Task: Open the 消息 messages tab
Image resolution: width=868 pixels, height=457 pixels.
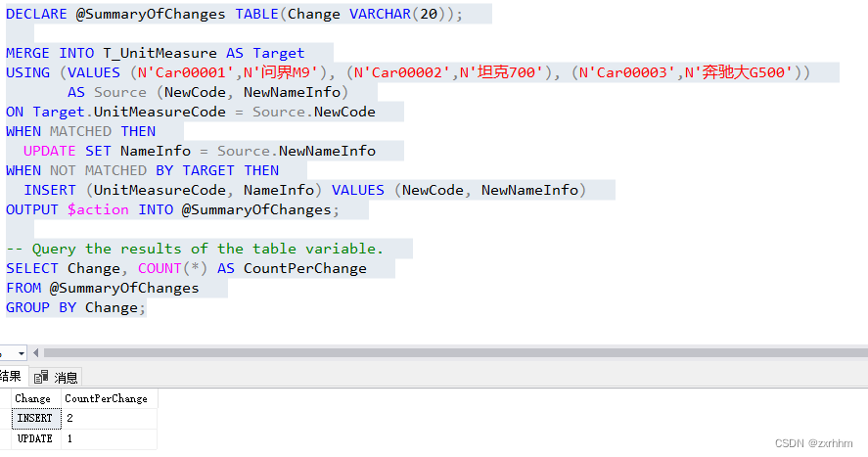Action: 65,378
